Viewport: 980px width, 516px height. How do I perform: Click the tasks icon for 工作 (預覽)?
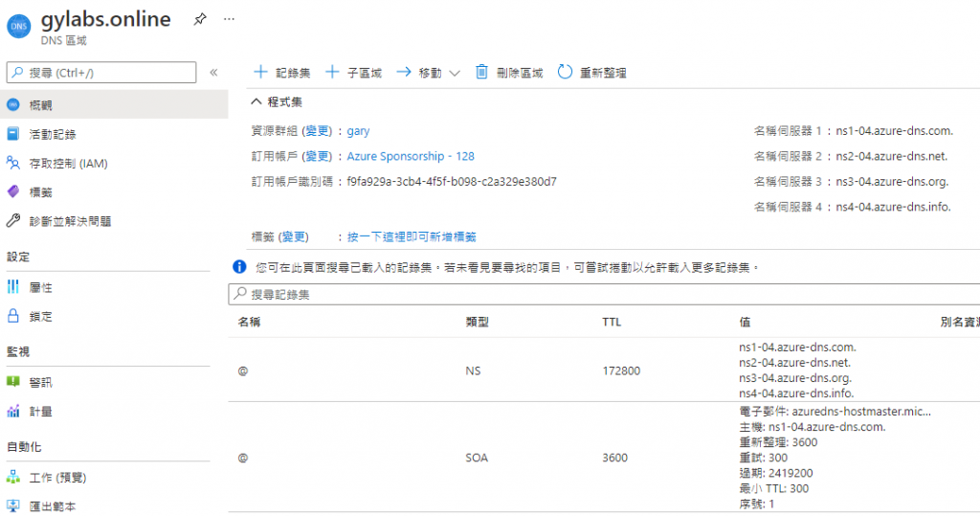(x=13, y=477)
